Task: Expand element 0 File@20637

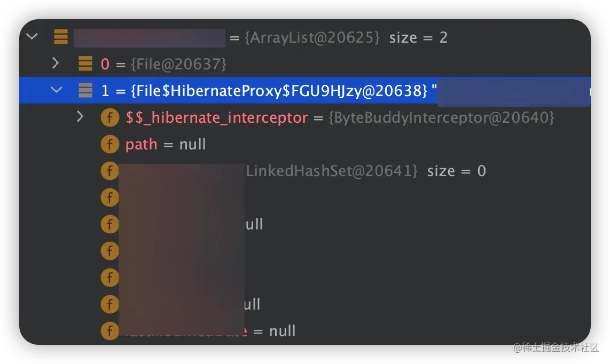Action: (x=56, y=63)
